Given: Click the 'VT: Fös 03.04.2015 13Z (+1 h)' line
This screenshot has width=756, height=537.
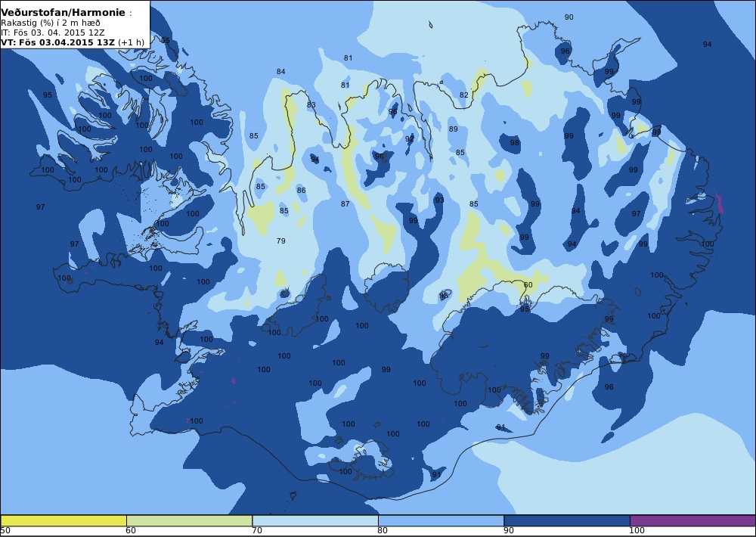Looking at the screenshot, I should (x=73, y=42).
